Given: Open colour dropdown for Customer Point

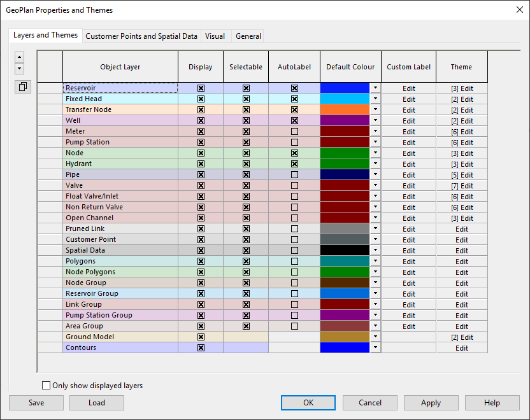Looking at the screenshot, I should click(375, 239).
